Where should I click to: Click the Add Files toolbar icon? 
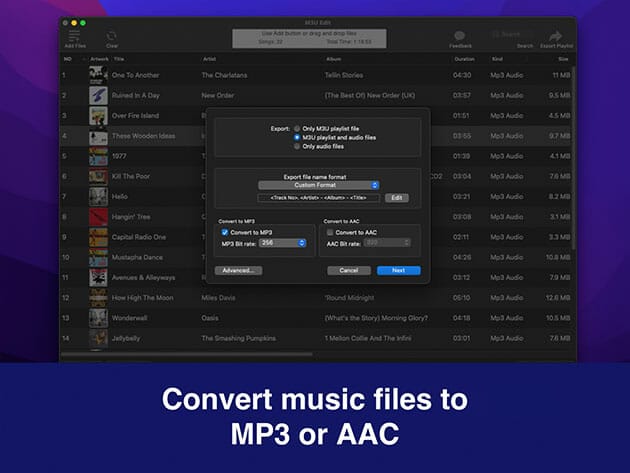[74, 36]
